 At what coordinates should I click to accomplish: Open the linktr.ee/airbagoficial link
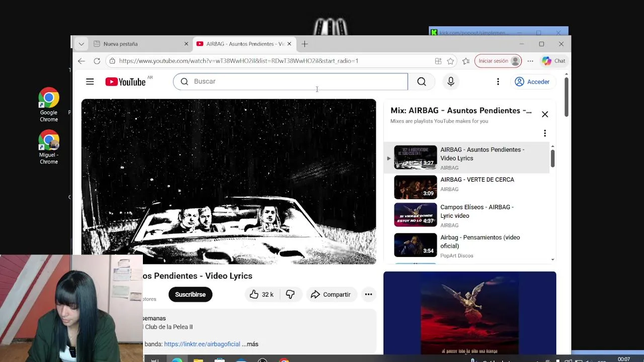[x=202, y=344]
